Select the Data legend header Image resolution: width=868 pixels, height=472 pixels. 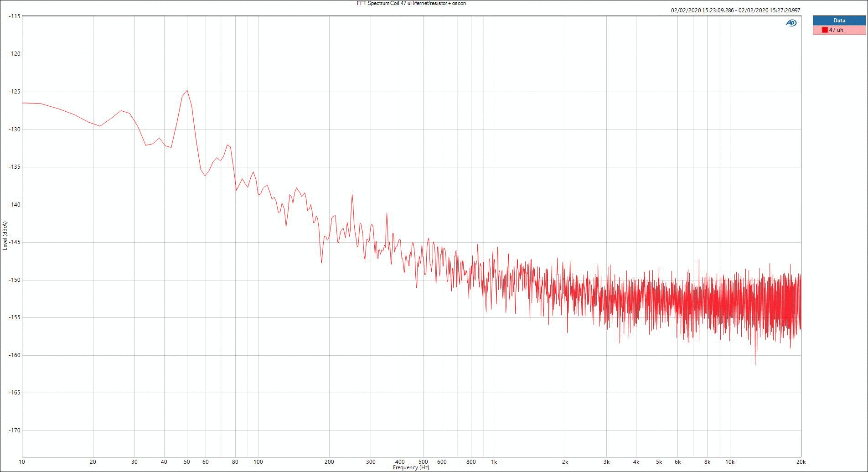839,21
